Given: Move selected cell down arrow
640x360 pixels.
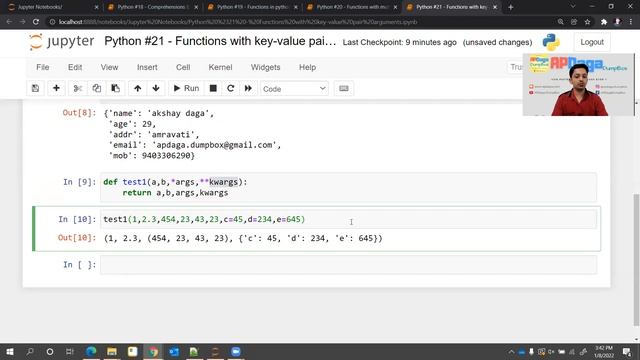Looking at the screenshot, I should (156, 88).
